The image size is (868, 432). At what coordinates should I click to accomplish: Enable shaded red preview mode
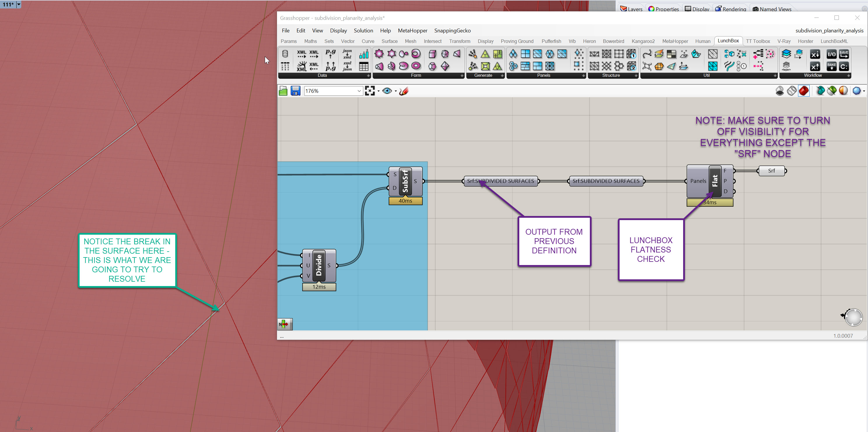click(x=804, y=91)
